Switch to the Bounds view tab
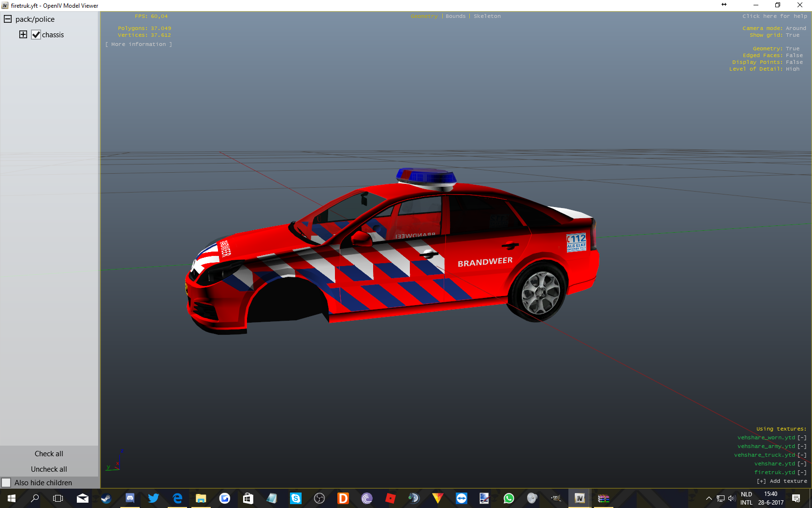812x508 pixels. (x=456, y=16)
